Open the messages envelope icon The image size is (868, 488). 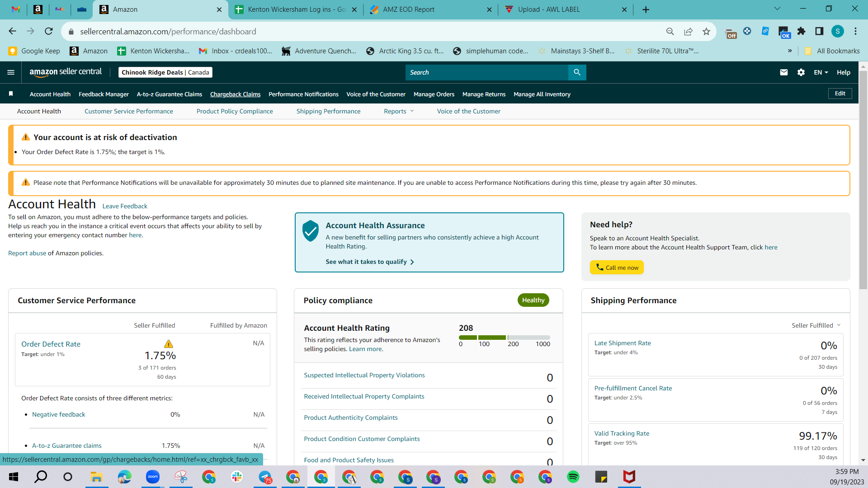coord(784,72)
